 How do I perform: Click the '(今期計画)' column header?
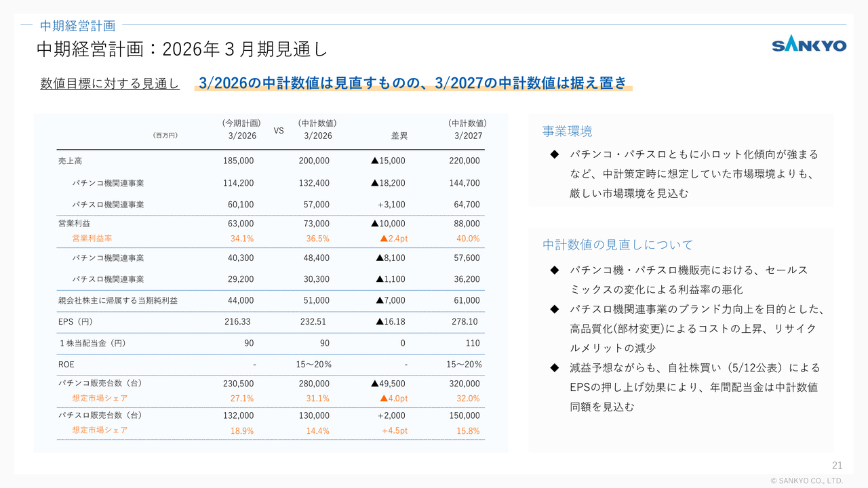[241, 123]
